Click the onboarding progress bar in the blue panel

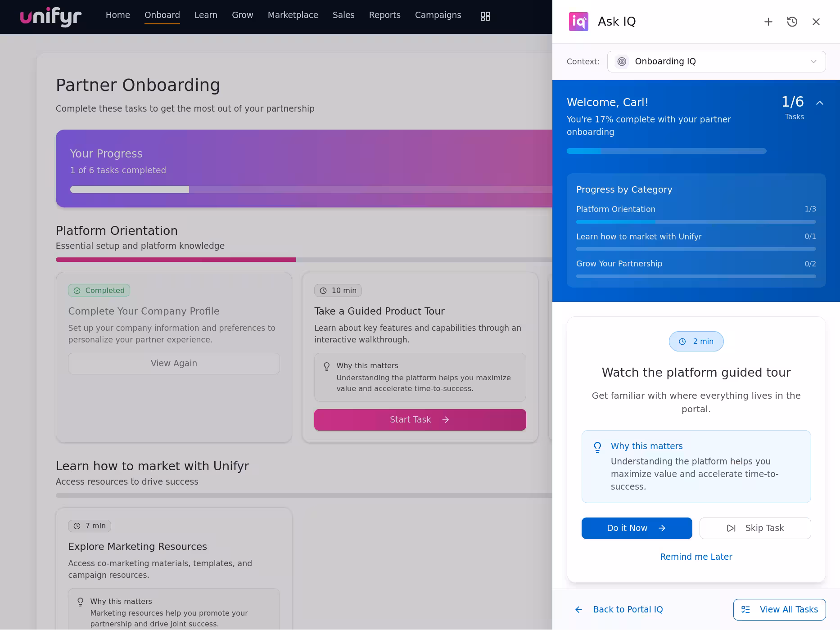point(666,151)
